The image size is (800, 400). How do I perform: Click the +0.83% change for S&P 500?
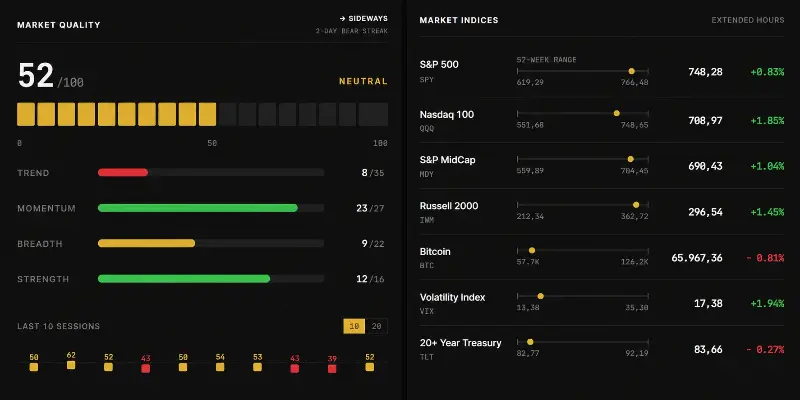[x=767, y=72]
